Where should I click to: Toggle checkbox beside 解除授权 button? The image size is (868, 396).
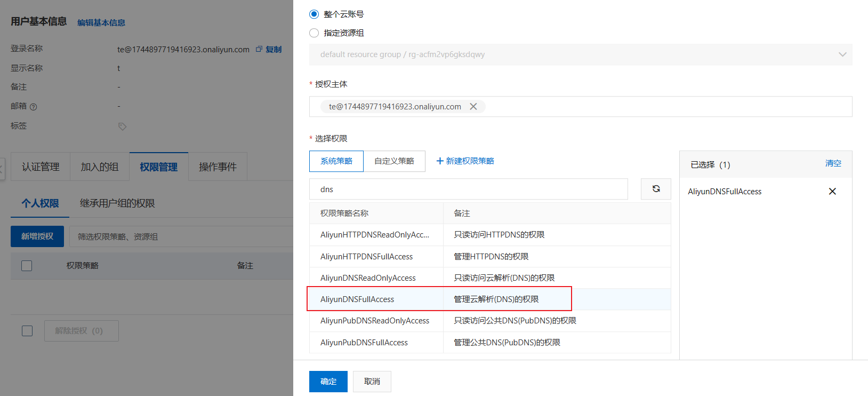pos(27,331)
